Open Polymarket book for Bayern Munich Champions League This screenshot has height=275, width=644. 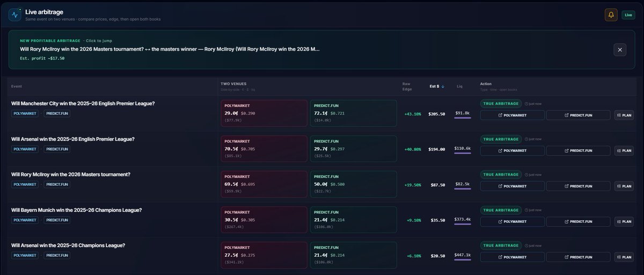[x=513, y=221]
